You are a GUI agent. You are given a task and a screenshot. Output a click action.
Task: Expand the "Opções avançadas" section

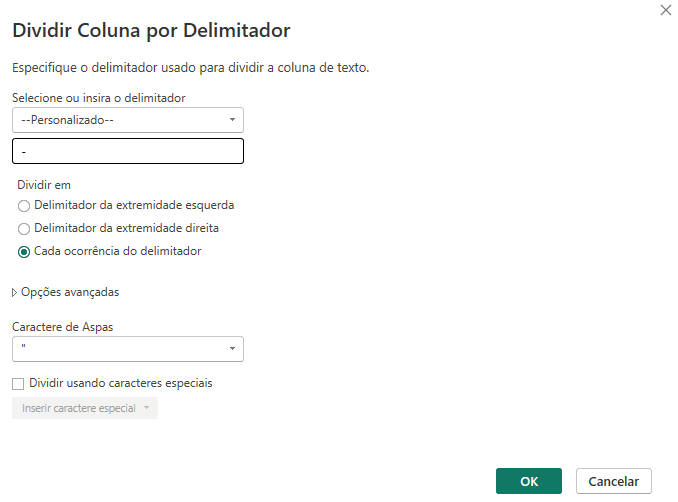coord(70,292)
